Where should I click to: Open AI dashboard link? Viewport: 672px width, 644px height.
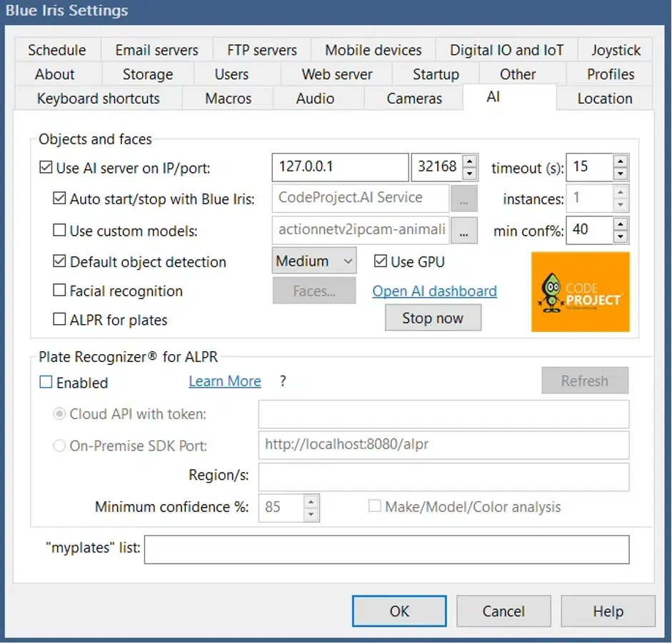click(x=434, y=291)
